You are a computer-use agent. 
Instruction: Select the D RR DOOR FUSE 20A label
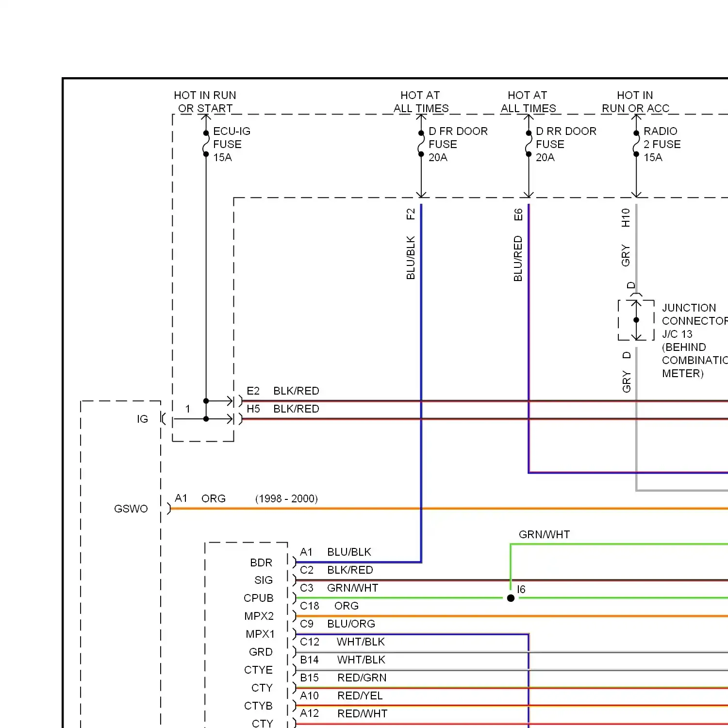pyautogui.click(x=566, y=144)
